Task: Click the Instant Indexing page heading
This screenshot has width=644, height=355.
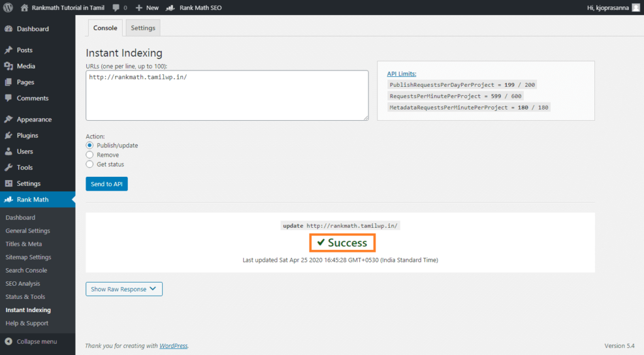Action: [x=124, y=53]
